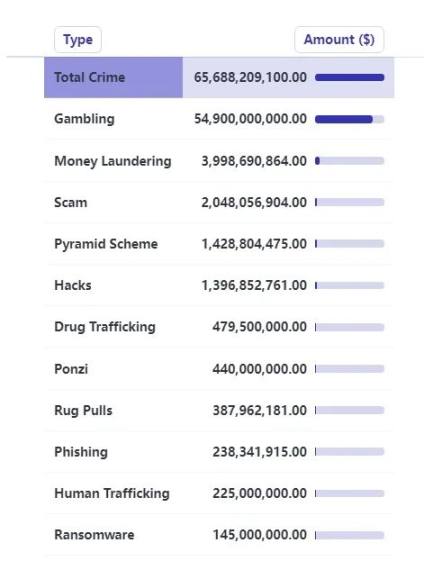Screen dimensions: 424x579
Task: Click the Rug Pulls row label
Action: [x=83, y=410]
